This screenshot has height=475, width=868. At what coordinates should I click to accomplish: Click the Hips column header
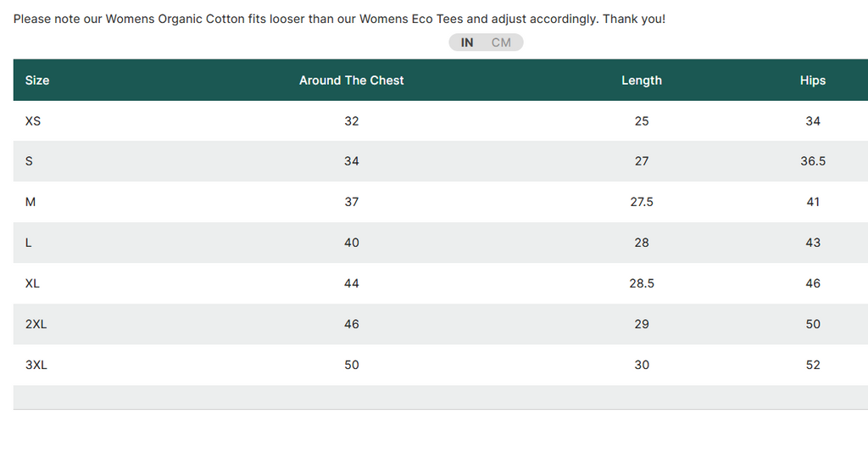pos(813,81)
